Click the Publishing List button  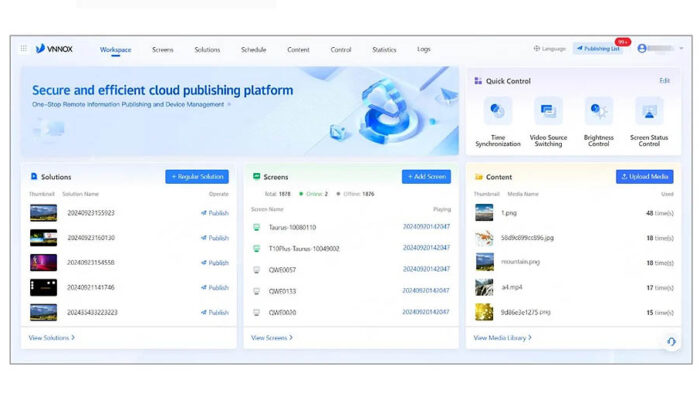coord(599,48)
